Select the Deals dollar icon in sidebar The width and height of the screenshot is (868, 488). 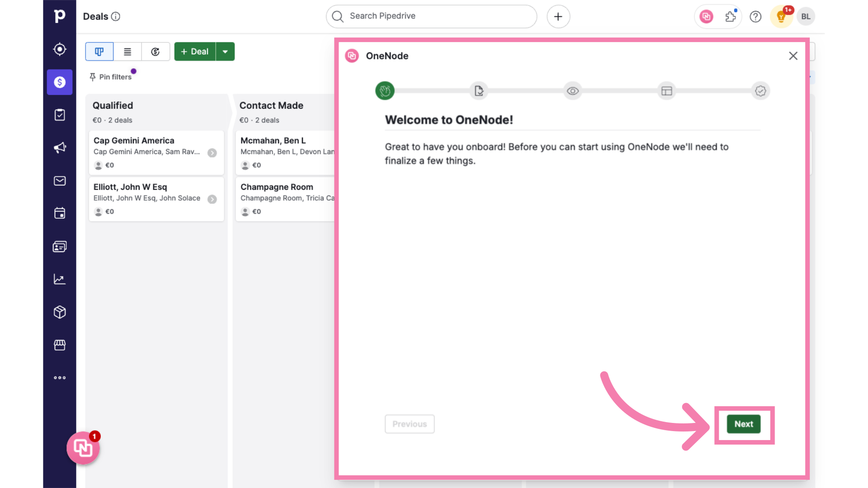click(x=60, y=82)
